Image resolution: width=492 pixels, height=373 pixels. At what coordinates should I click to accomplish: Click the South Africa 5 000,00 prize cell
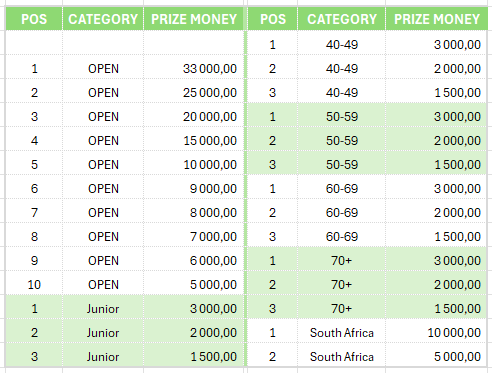[x=437, y=357]
